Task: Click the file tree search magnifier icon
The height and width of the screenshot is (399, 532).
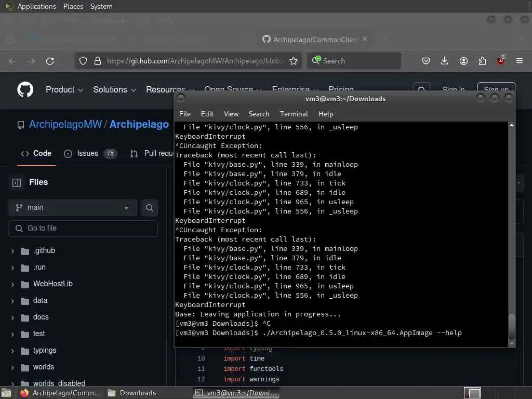Action: pyautogui.click(x=149, y=208)
